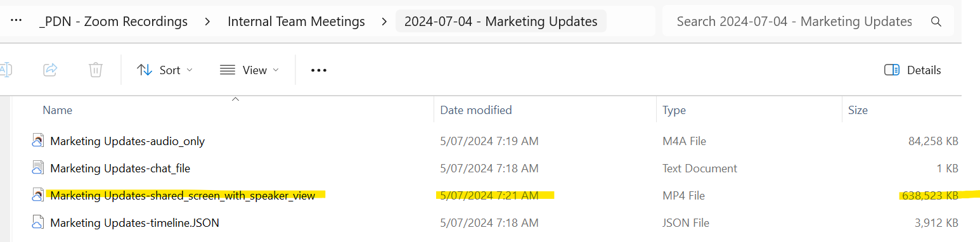Screen dimensions: 980x242
Task: Click the Rename icon in toolbar
Action: click(x=6, y=70)
